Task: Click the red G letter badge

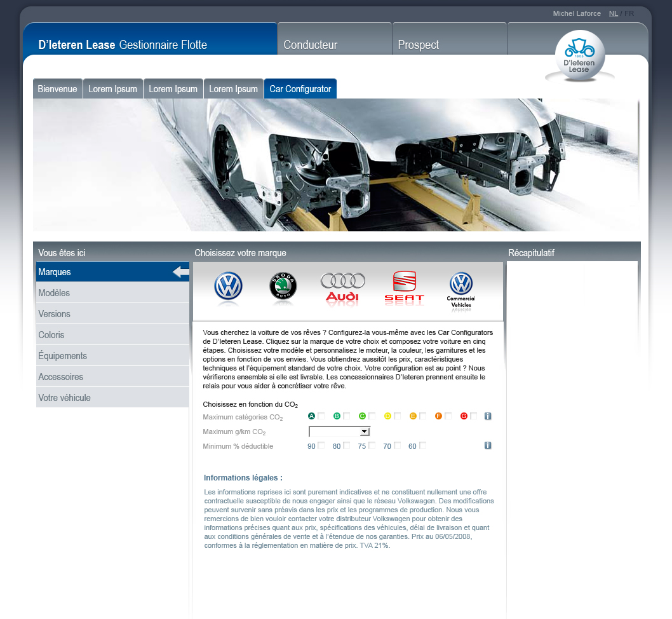Action: point(464,416)
